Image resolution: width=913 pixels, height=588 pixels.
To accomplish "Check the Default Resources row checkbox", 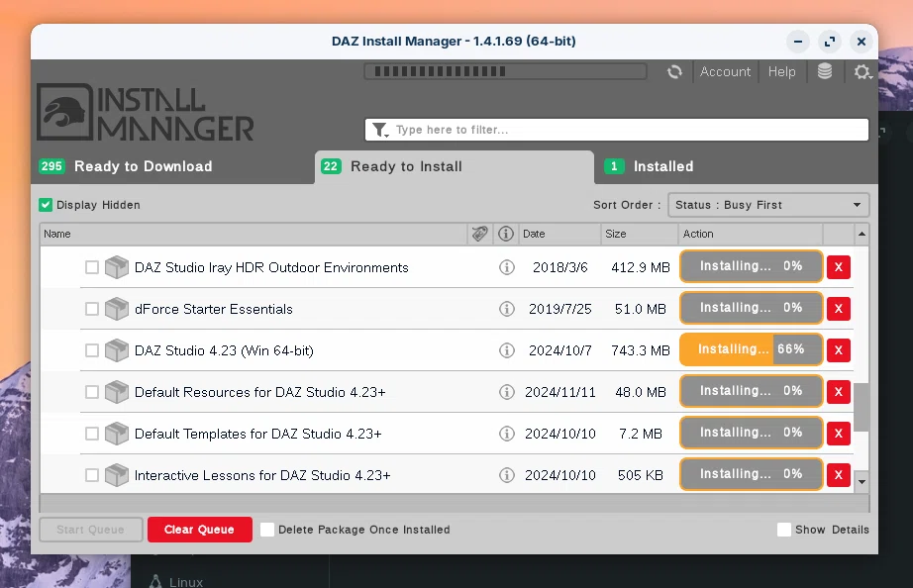I will coord(91,392).
